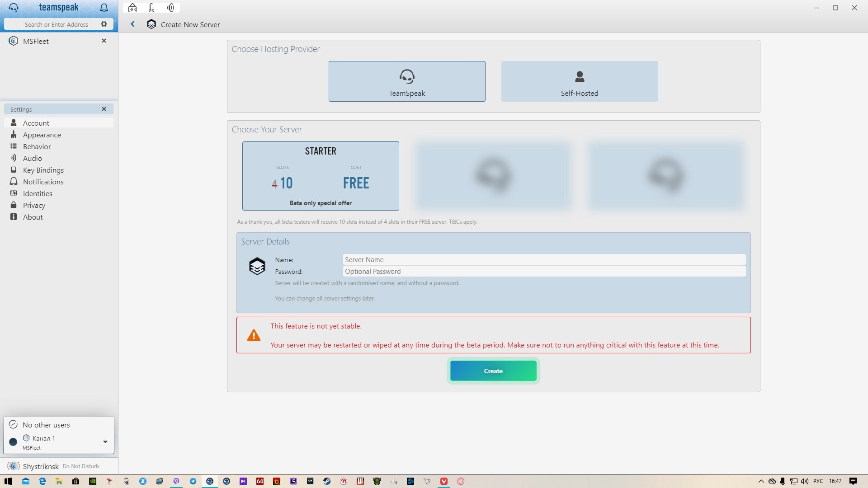Open Appearance settings
Viewport: 868px width, 488px height.
pos(59,135)
